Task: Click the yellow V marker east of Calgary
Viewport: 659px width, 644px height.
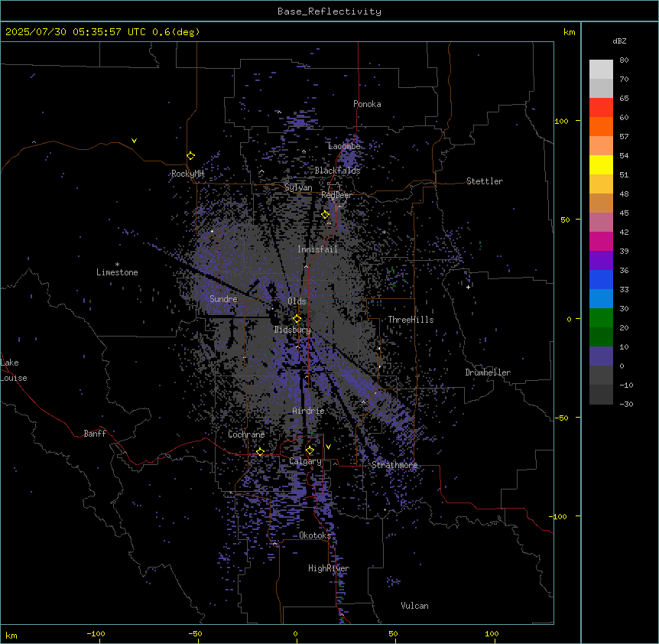Action: pos(328,447)
